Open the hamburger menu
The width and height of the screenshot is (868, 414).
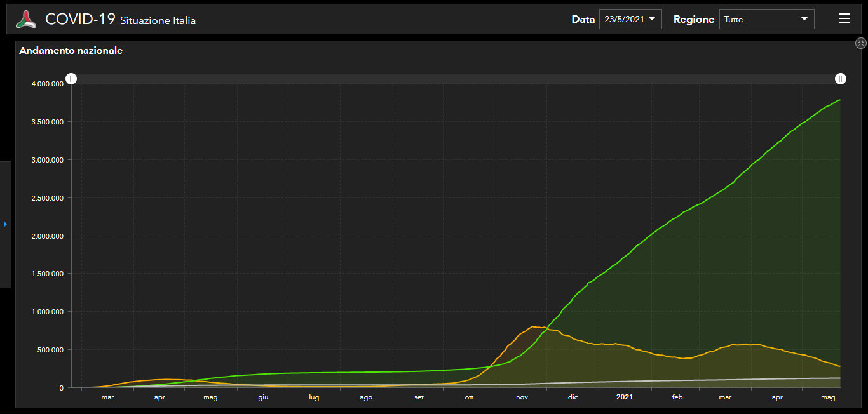[844, 19]
